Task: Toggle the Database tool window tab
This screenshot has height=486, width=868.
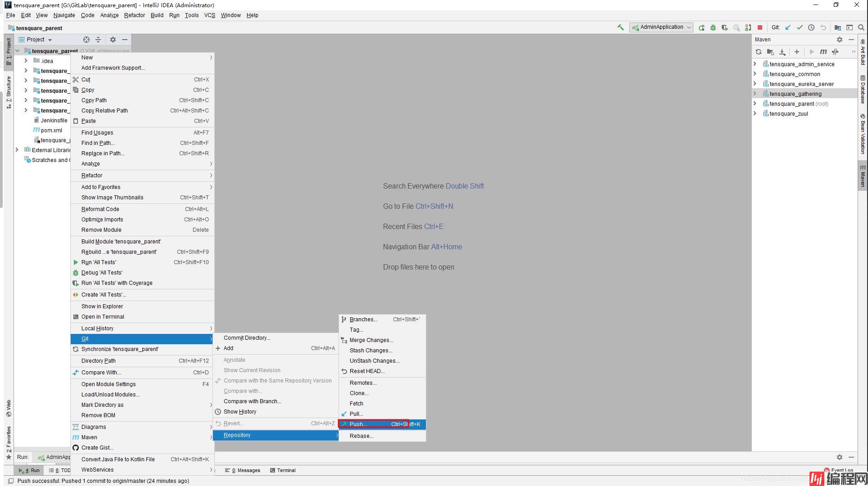Action: click(863, 89)
